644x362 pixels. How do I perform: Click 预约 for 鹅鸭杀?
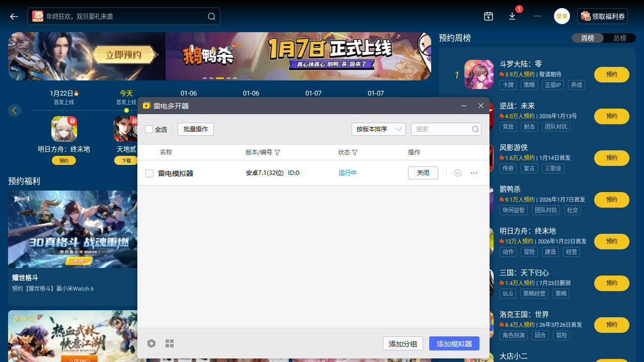[x=611, y=200]
